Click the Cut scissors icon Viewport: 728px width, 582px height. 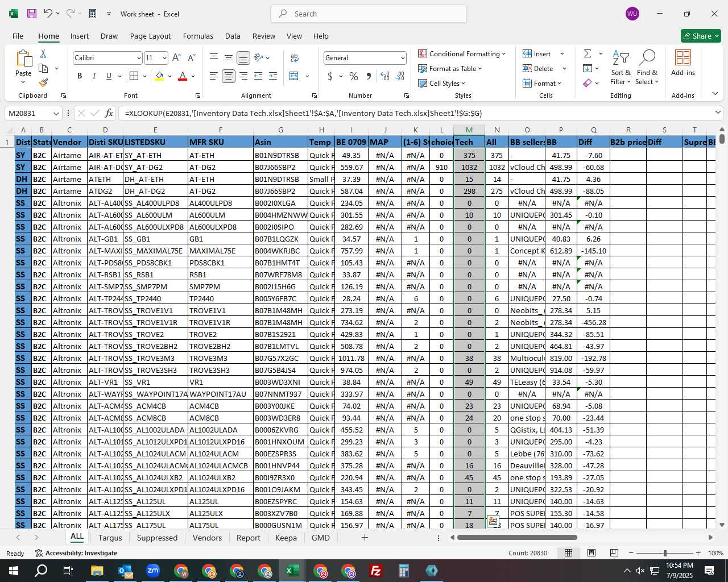[43, 53]
